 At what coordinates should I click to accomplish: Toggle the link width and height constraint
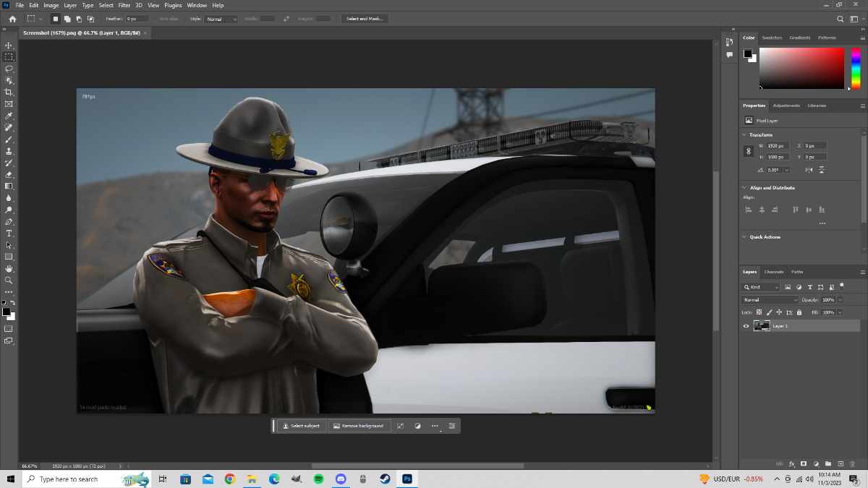[x=749, y=151]
